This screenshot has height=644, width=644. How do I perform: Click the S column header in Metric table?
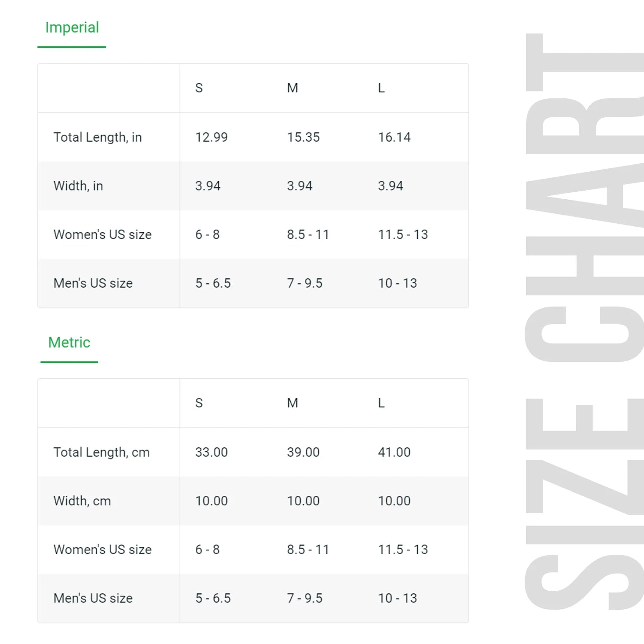tap(199, 403)
